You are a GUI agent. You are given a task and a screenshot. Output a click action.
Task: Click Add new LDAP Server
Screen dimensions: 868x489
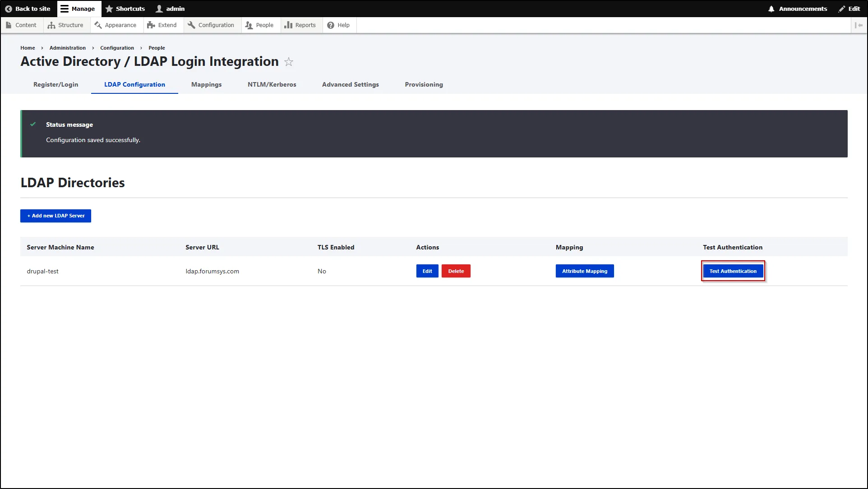coord(55,216)
